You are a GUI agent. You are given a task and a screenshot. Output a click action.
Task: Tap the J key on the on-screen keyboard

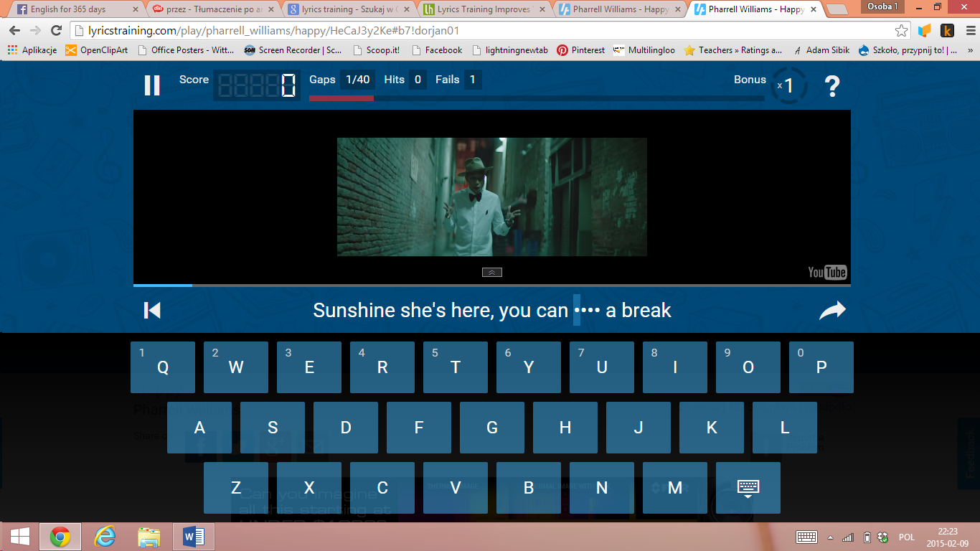coord(639,428)
